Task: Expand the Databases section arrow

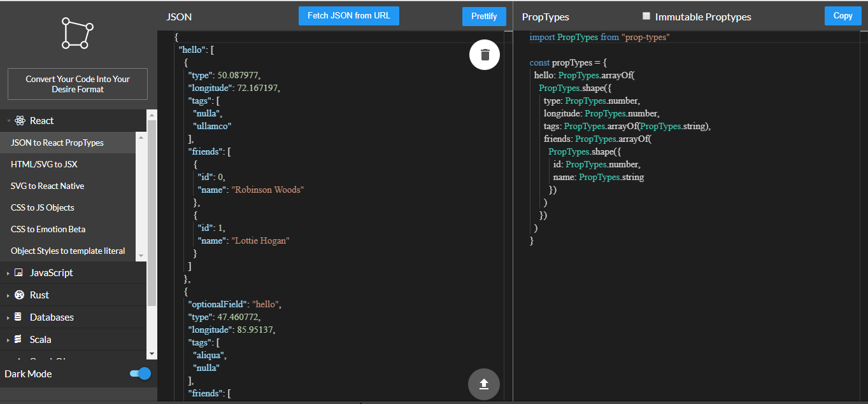Action: [8, 317]
